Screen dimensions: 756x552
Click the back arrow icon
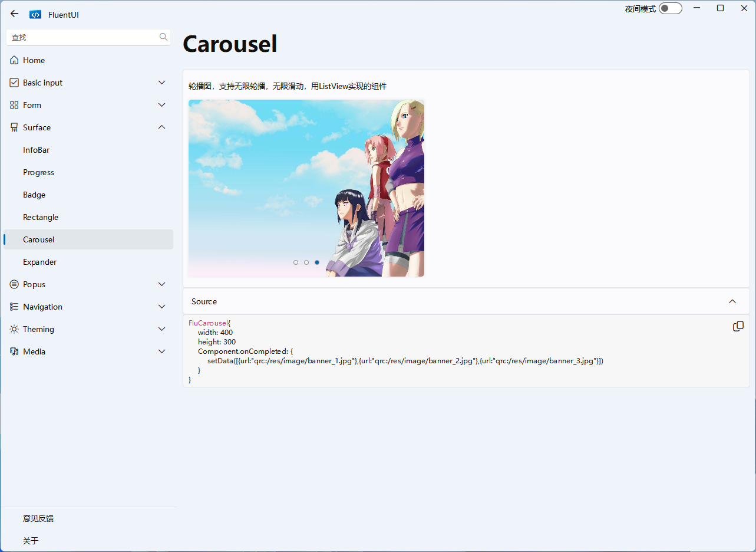15,14
